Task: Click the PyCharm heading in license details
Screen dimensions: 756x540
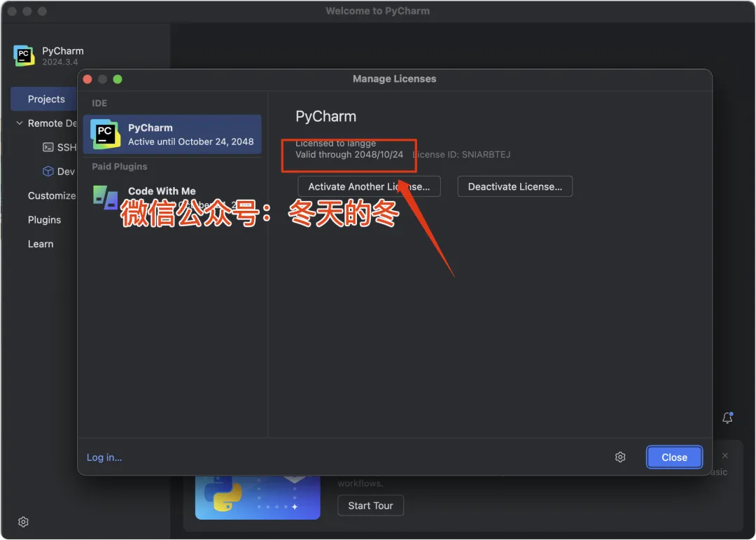Action: tap(325, 116)
